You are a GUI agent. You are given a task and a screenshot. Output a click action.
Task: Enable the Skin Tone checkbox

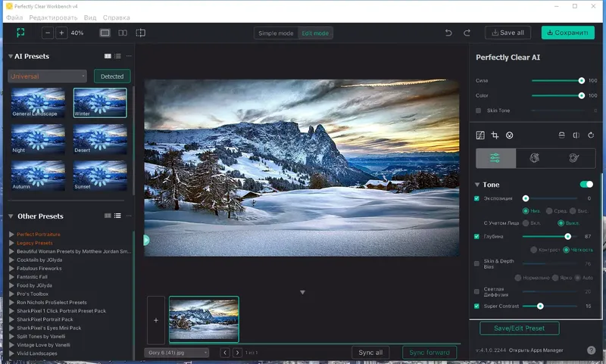(x=478, y=110)
